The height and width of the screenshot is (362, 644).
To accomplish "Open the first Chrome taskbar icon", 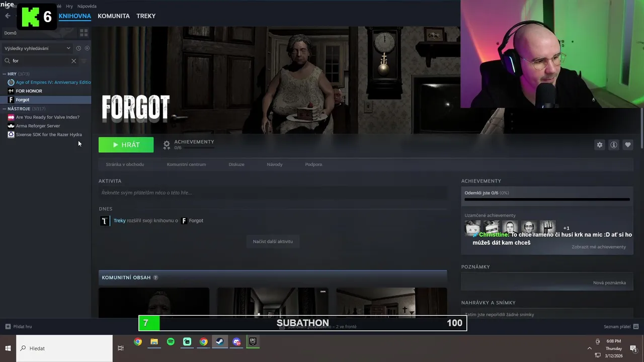I will tap(138, 342).
